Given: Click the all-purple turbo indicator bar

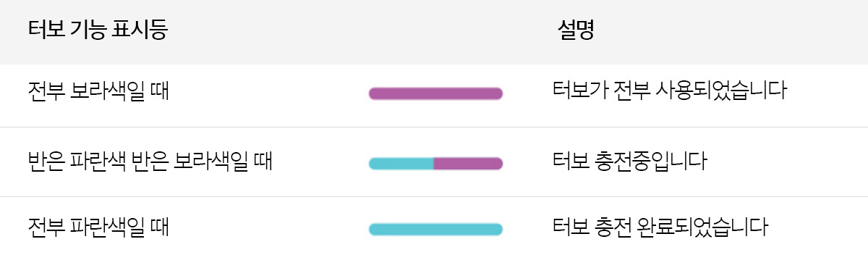Looking at the screenshot, I should click(x=435, y=93).
